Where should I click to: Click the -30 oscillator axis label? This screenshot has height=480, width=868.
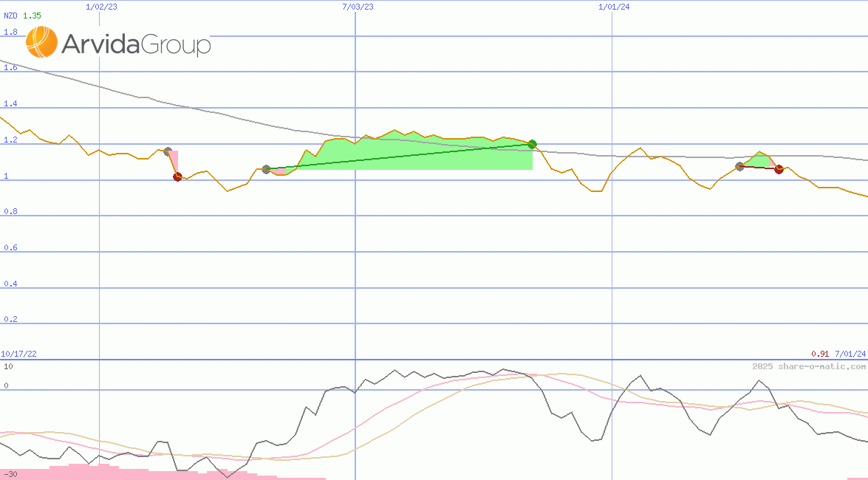coord(10,473)
